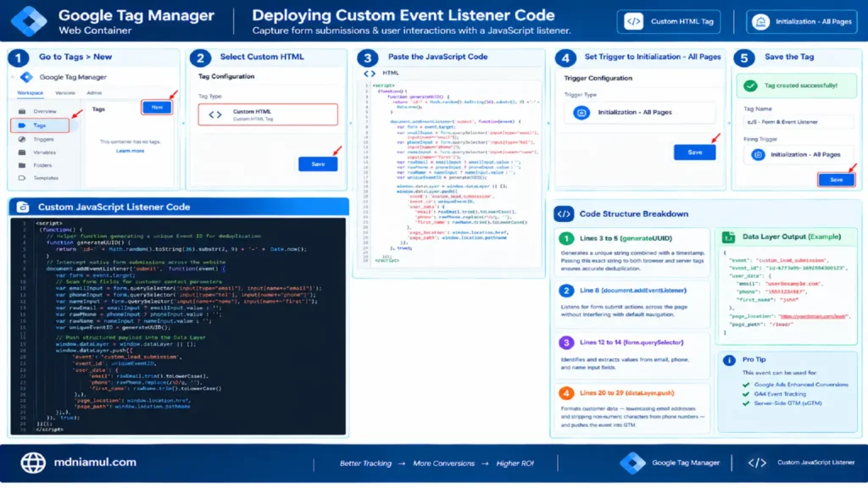Screen dimensions: 868x488
Task: Click the 'Tag created successfully!' message
Action: tap(800, 86)
